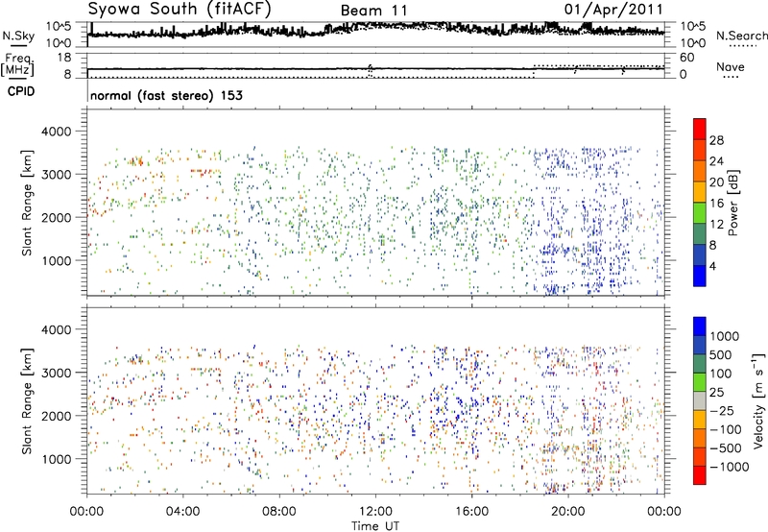Click the '08:00' time tick label

[x=279, y=512]
